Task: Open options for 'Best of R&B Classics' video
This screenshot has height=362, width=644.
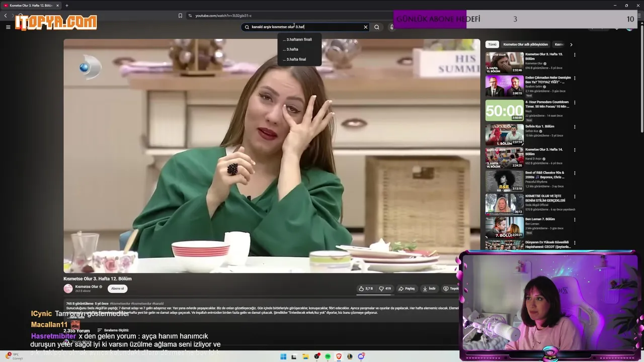Action: coord(575,173)
